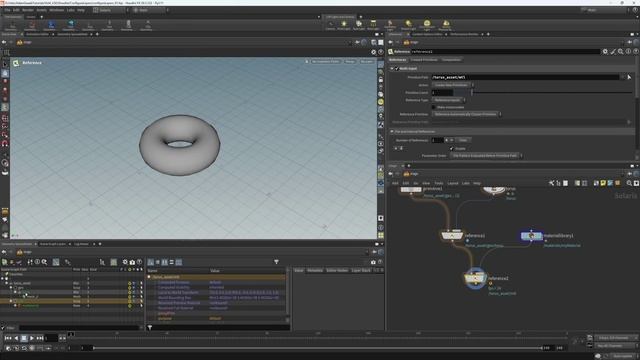This screenshot has height=360, width=640.
Task: Click the Primitive Path input field
Action: coord(525,77)
